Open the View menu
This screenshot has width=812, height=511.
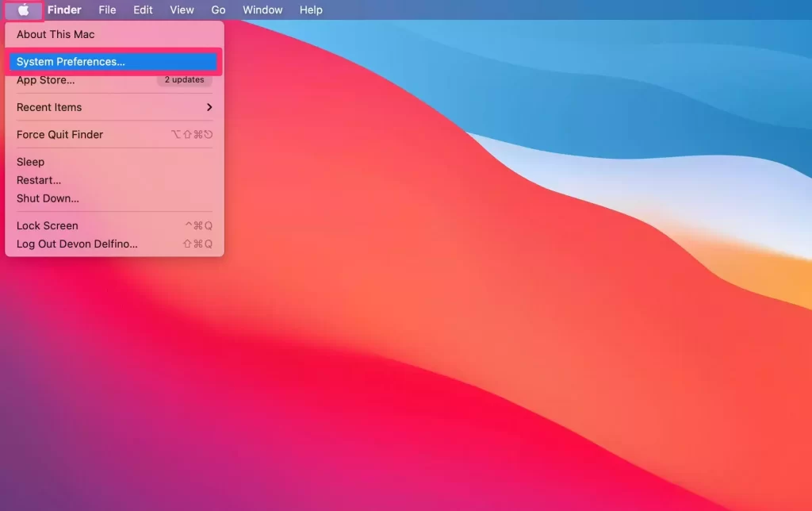tap(182, 10)
